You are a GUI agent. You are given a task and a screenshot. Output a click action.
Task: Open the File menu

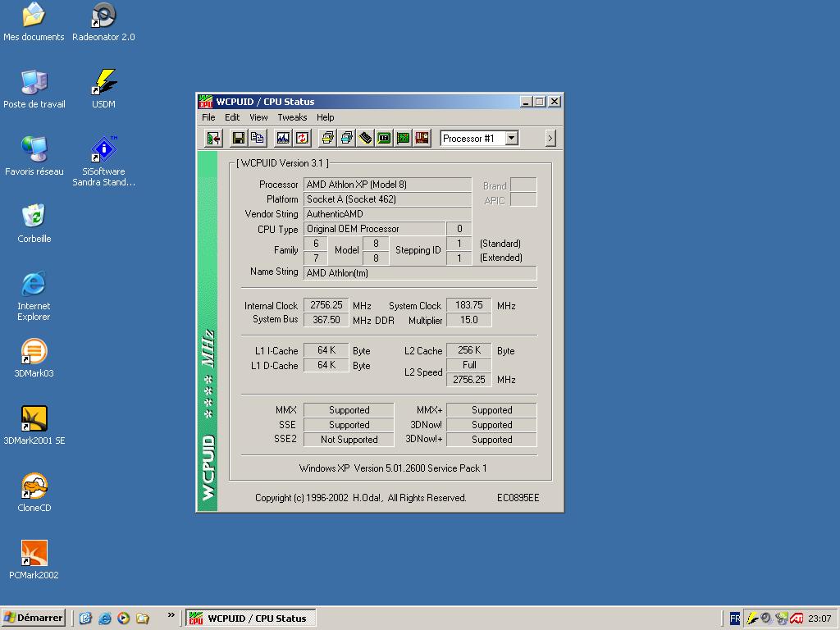[208, 117]
